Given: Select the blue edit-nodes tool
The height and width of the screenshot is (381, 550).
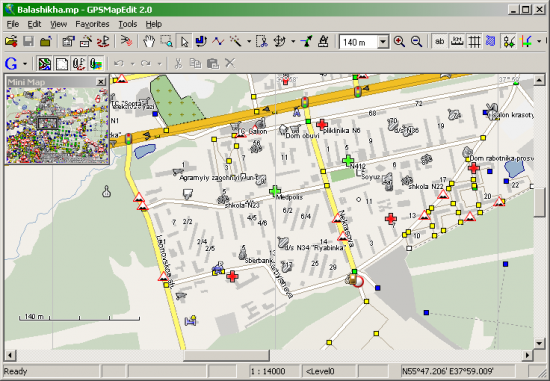Looking at the screenshot, I should point(201,42).
